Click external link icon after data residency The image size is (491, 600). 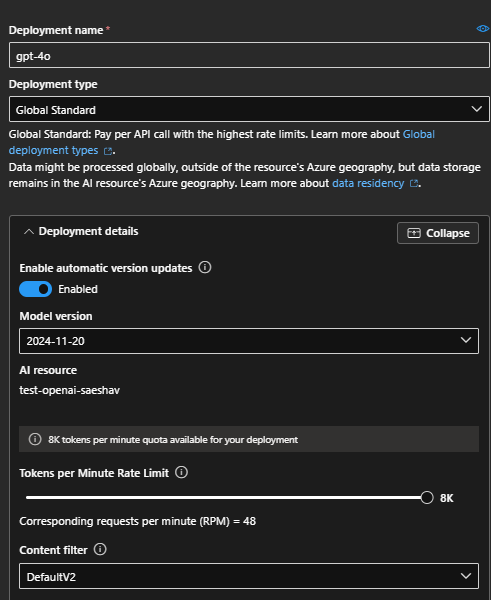point(414,184)
